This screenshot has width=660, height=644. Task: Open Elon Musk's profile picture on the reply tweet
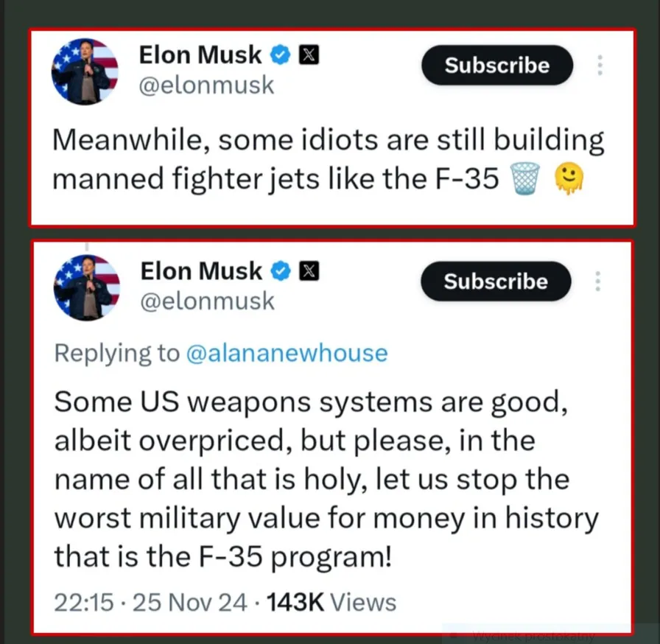(x=85, y=287)
